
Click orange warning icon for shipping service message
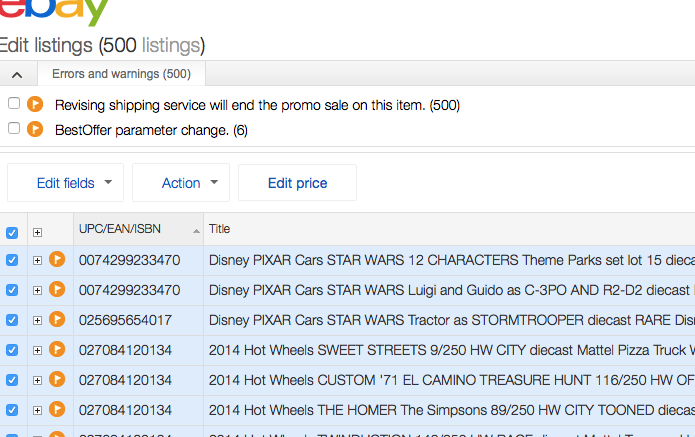click(36, 104)
